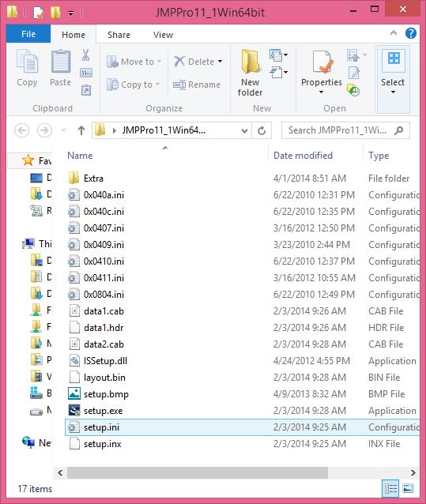426x504 pixels.
Task: Select the data1.cab file
Action: tap(242, 310)
